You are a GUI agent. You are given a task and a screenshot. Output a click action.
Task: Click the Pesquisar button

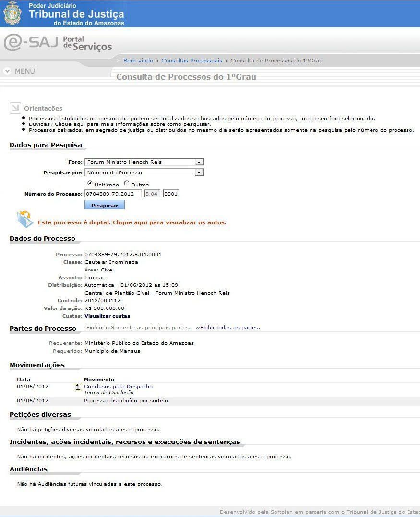(105, 205)
